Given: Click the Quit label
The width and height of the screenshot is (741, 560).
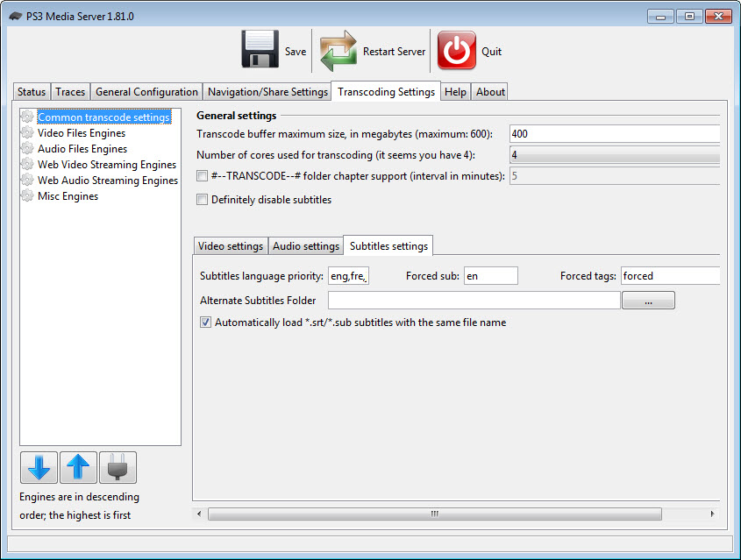Looking at the screenshot, I should click(x=491, y=52).
